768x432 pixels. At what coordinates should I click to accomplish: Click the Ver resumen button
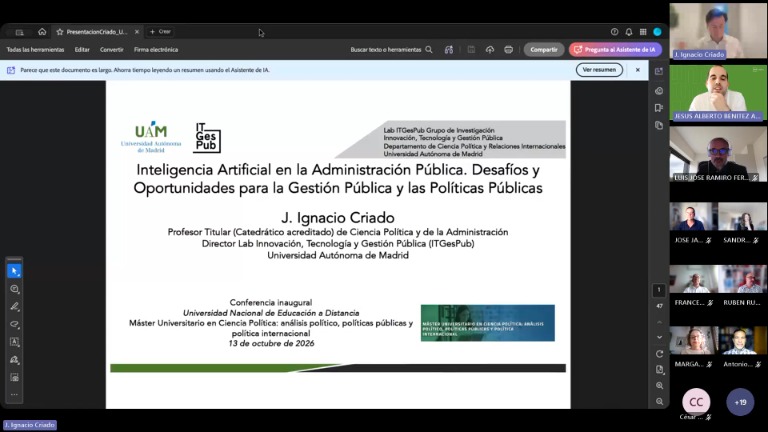click(599, 70)
